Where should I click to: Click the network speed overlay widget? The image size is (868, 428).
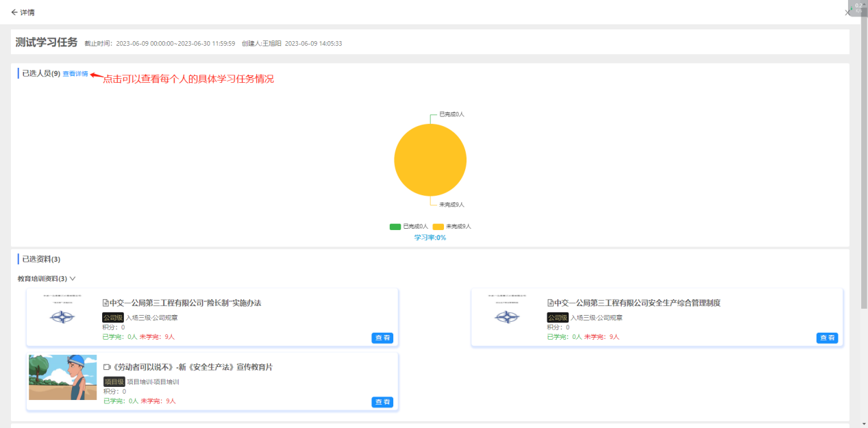click(x=859, y=8)
